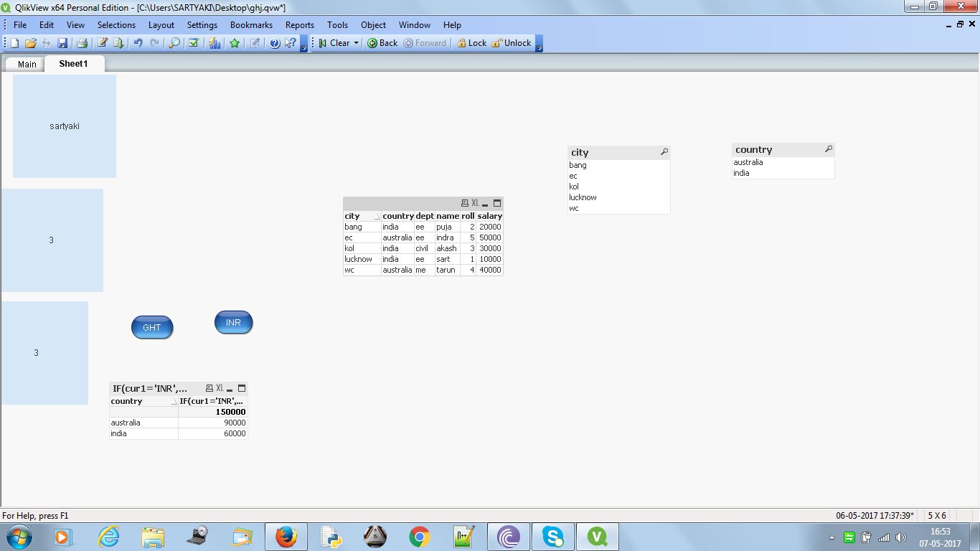The image size is (980, 551).
Task: Click the salary column header in the table box
Action: (x=490, y=216)
